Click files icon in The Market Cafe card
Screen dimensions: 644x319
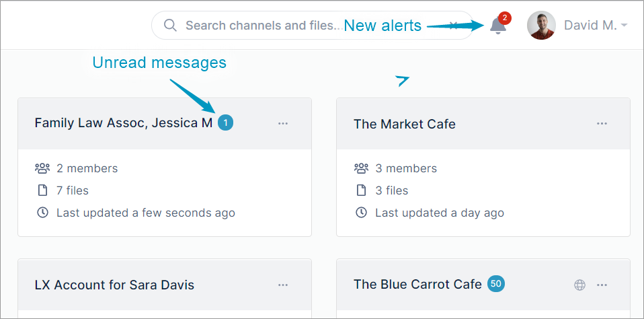(361, 190)
